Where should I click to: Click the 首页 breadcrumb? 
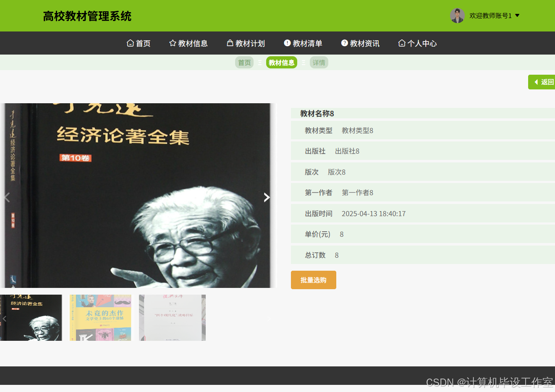[244, 63]
